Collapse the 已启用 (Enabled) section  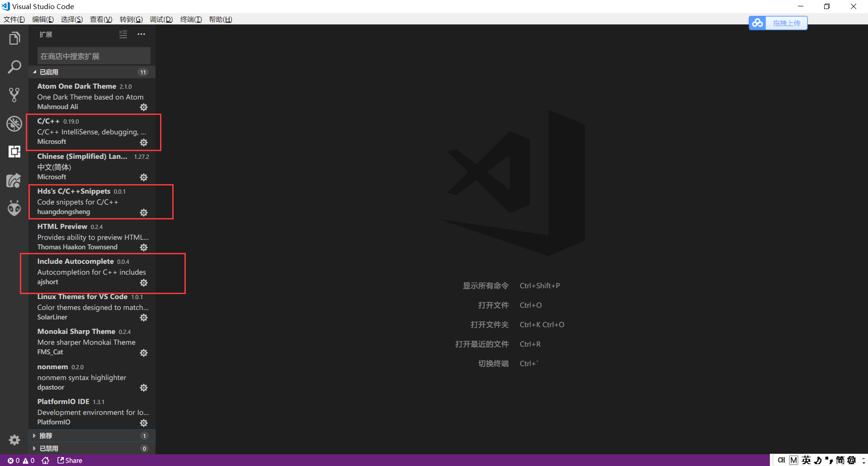click(x=92, y=72)
